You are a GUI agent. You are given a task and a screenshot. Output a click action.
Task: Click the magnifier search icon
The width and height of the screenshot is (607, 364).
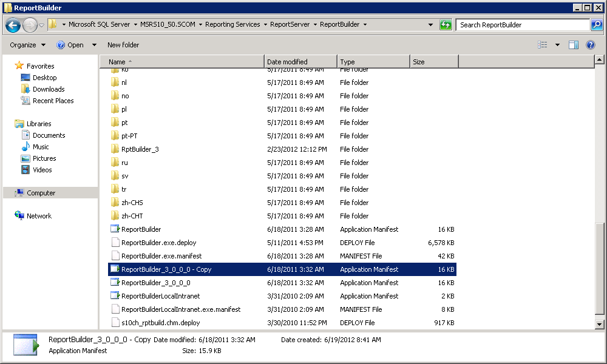(x=597, y=25)
